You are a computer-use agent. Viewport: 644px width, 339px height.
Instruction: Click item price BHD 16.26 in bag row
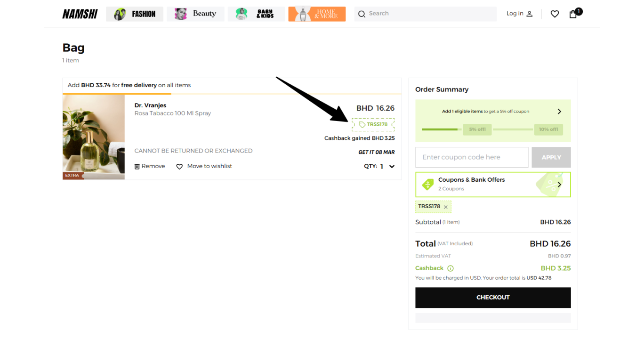click(x=376, y=108)
